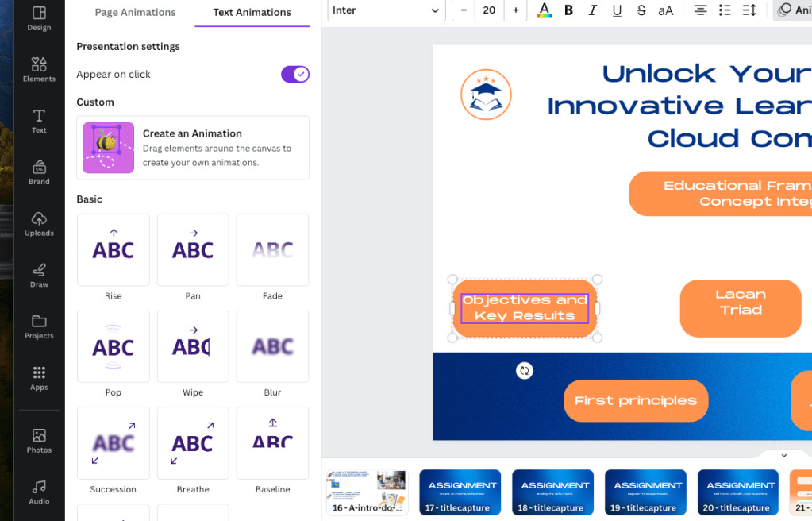812x521 pixels.
Task: Decrease the font size with minus
Action: click(x=464, y=10)
